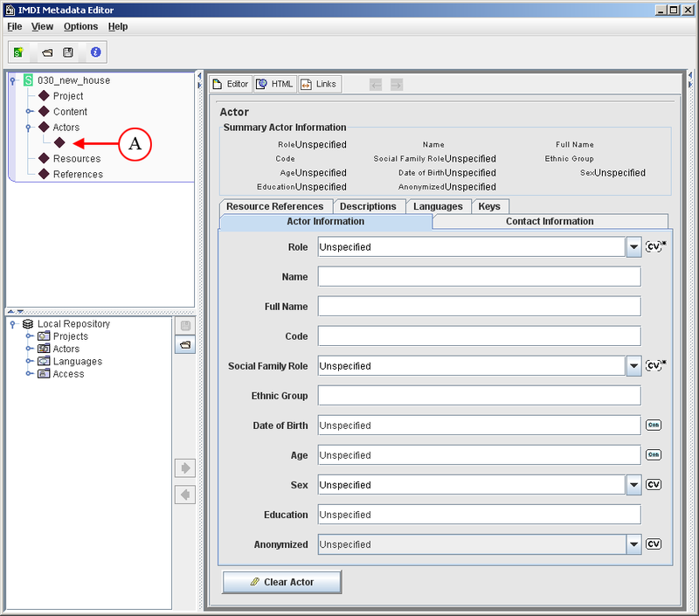The width and height of the screenshot is (699, 616).
Task: Click the Name input field
Action: click(480, 277)
